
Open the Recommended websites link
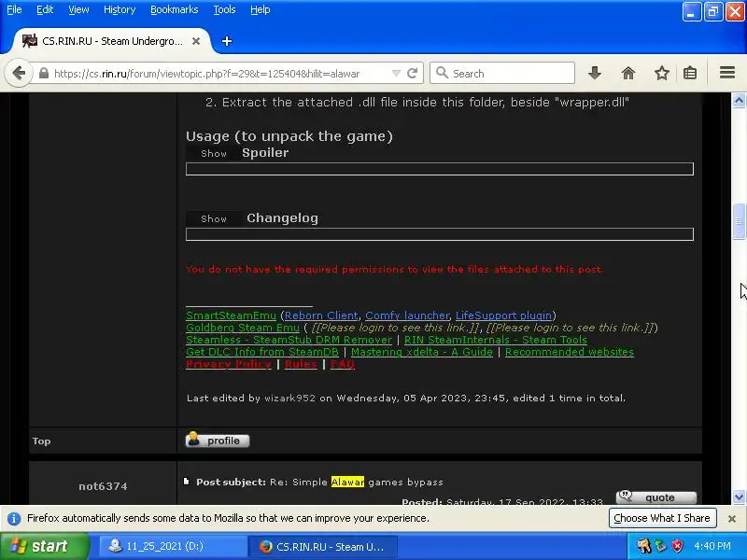570,352
